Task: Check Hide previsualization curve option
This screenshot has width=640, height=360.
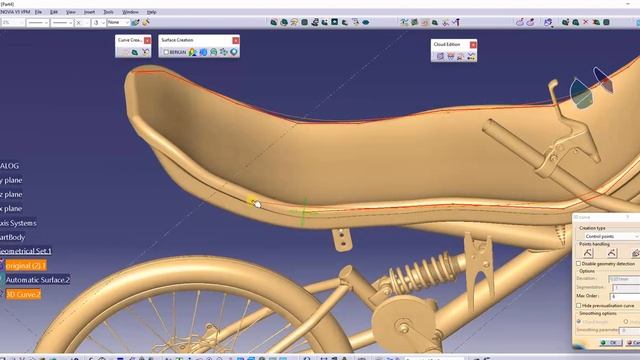Action: coord(579,305)
